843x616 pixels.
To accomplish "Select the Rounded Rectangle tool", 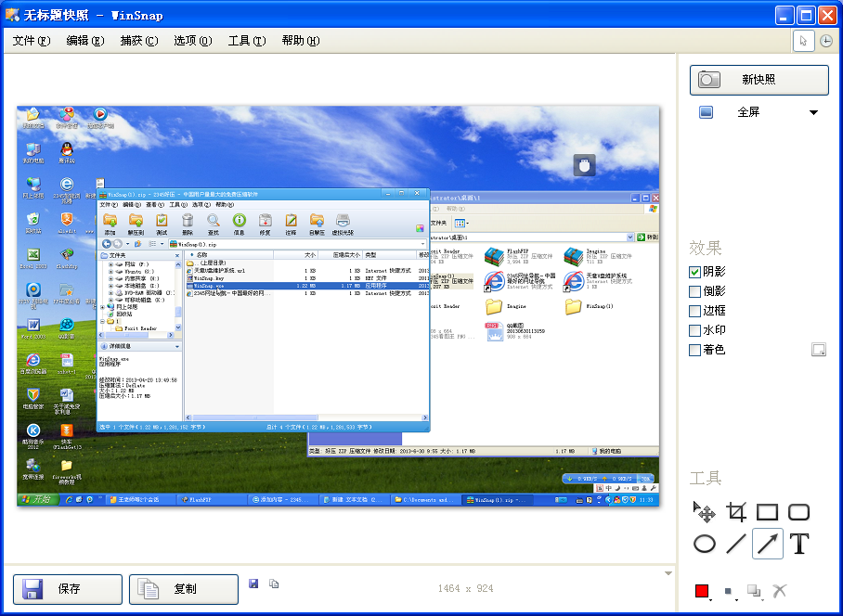I will click(799, 512).
